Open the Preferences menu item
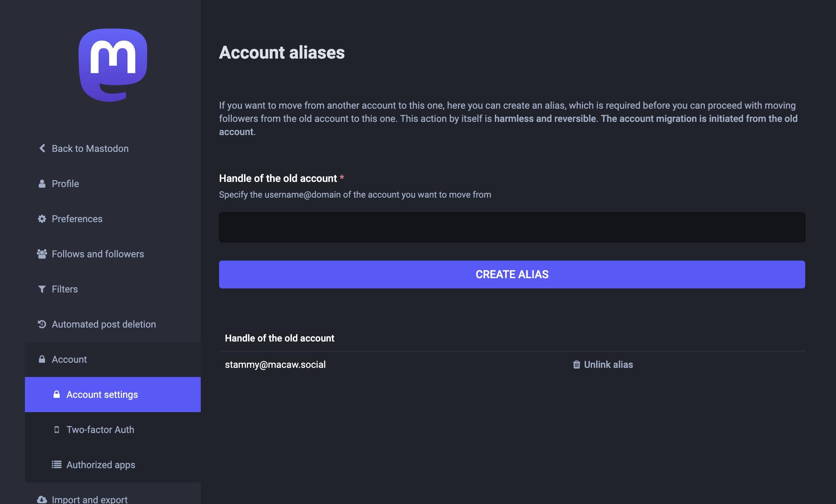The image size is (836, 504). 113,219
